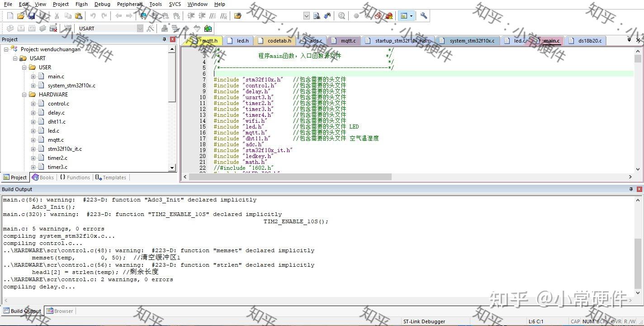Select mqtt.c in the Project tree
644x326 pixels.
click(x=57, y=139)
